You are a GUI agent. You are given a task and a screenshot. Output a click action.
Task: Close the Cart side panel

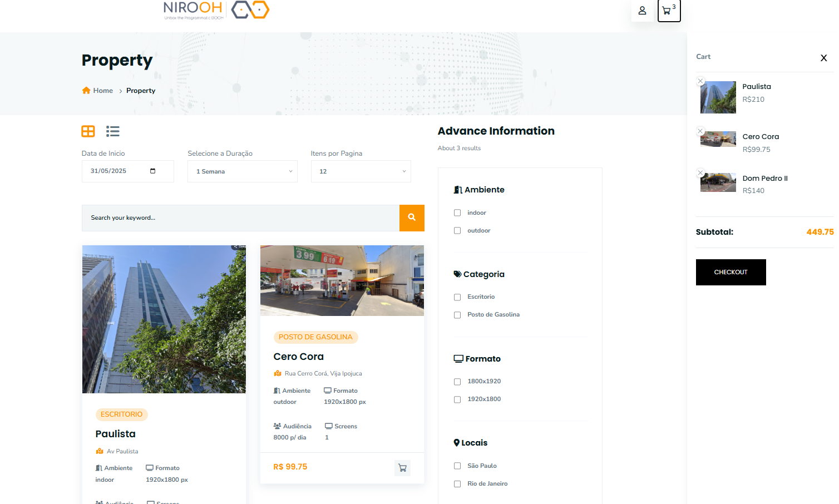pos(823,58)
